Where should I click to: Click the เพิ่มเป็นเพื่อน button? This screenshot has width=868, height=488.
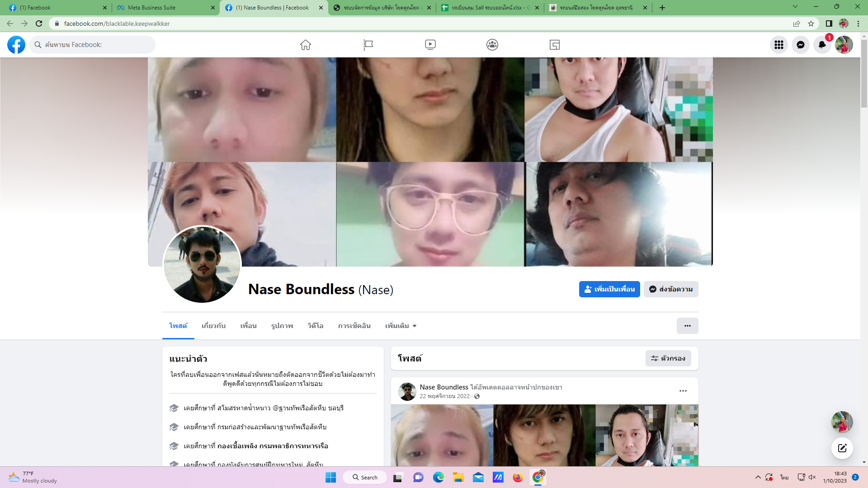[609, 289]
